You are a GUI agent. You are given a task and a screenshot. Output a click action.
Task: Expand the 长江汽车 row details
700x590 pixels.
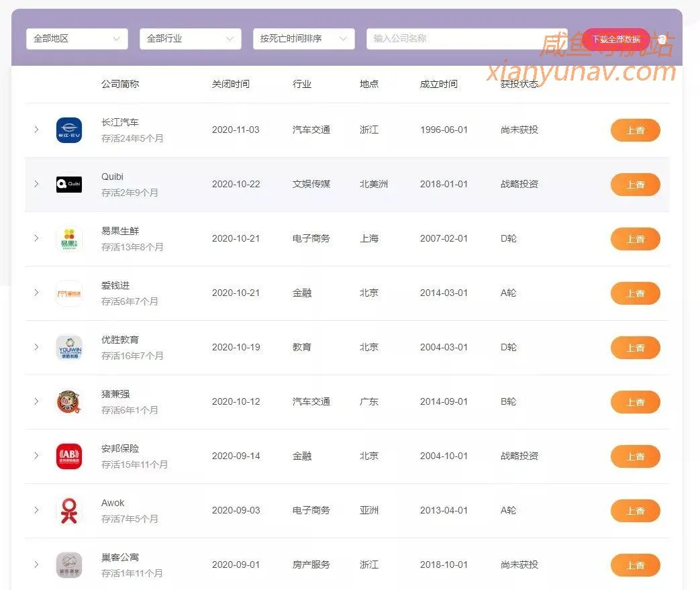click(36, 130)
